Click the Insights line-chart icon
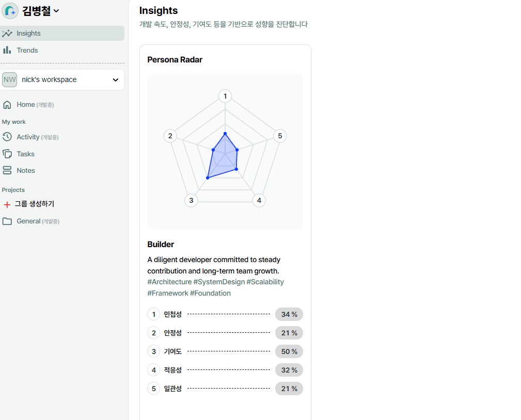This screenshot has width=521, height=420. pos(7,34)
